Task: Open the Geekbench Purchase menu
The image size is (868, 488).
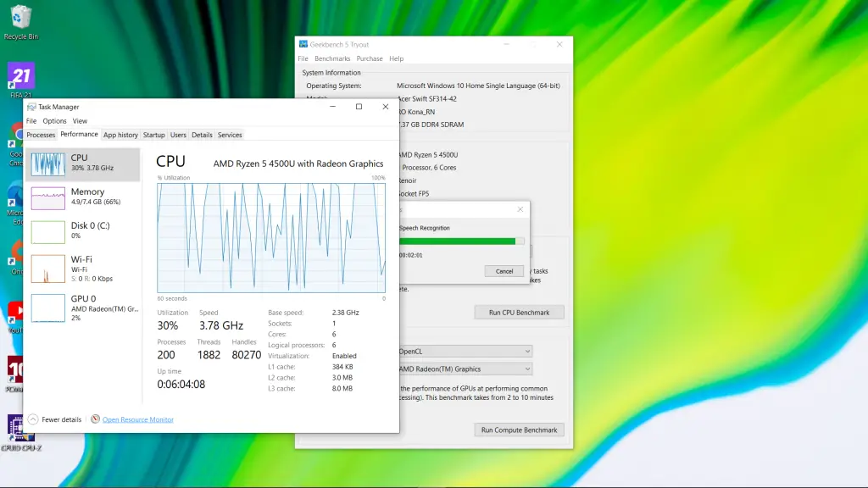Action: point(370,58)
